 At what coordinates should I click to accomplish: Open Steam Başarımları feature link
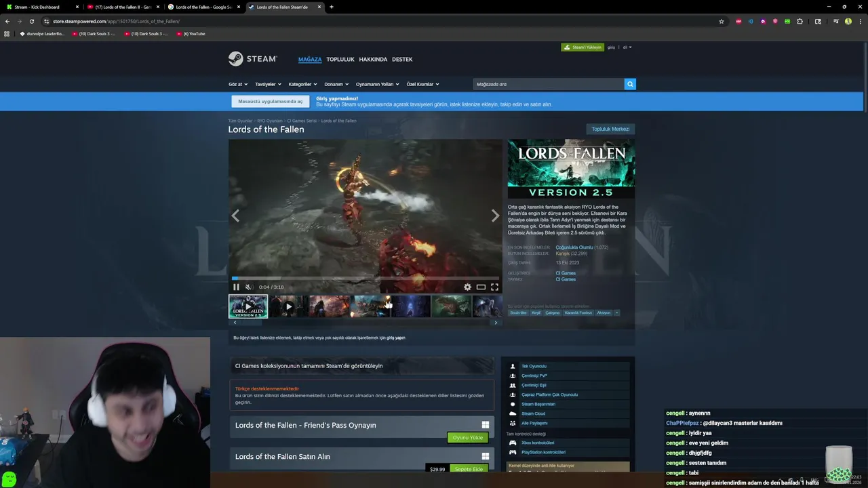[x=538, y=404]
